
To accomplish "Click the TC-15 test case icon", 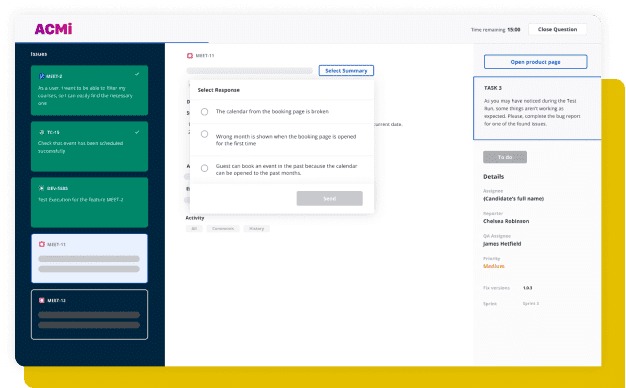I will 42,132.
